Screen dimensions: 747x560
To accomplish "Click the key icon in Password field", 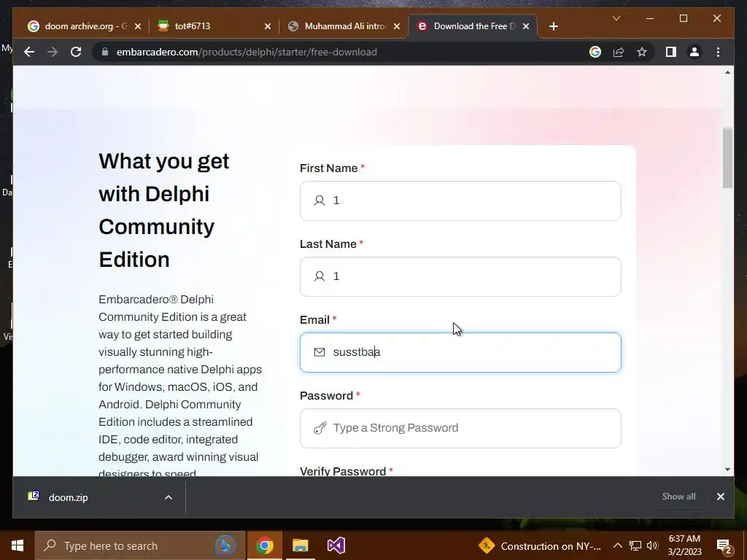I will 320,428.
